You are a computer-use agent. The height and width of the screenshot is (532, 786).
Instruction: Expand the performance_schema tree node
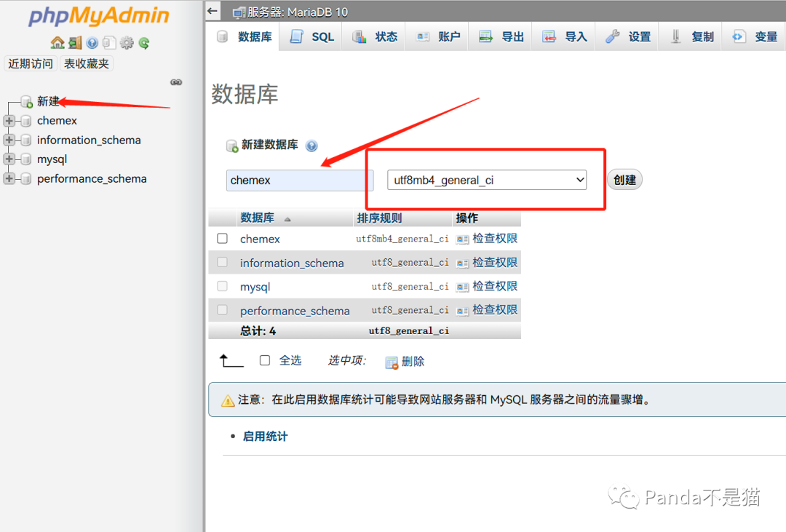9,178
